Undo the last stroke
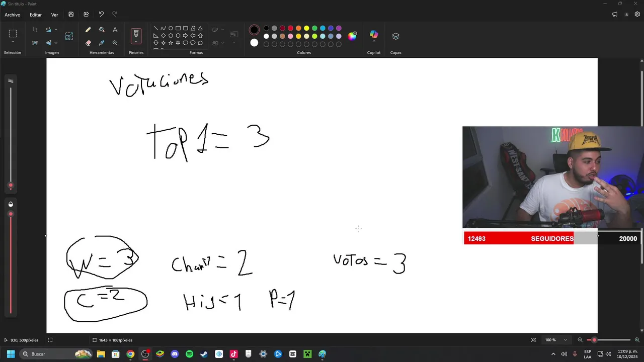 101,15
